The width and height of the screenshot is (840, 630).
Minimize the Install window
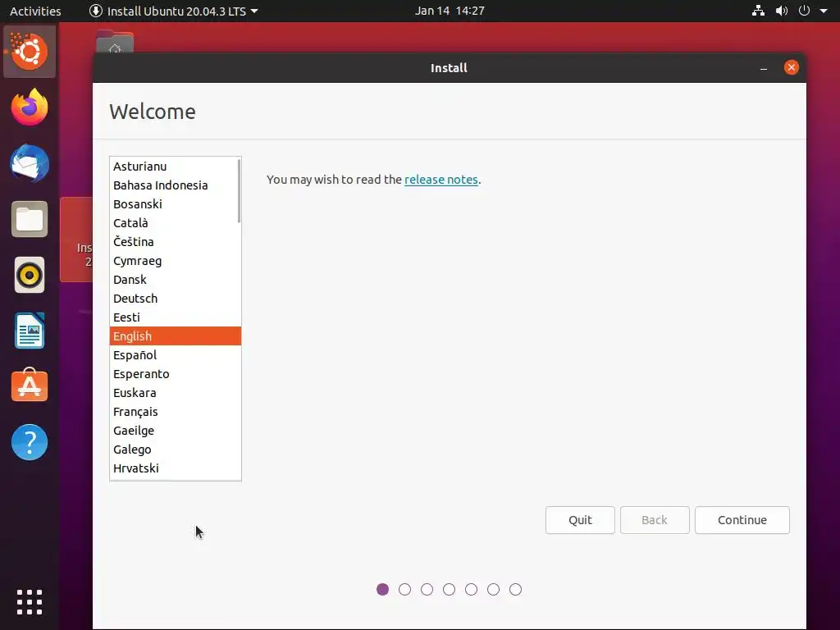(x=764, y=68)
